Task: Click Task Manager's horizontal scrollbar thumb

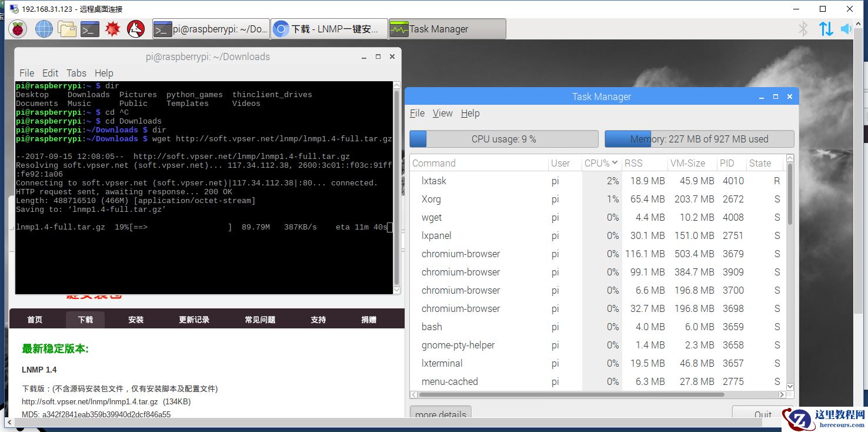Action: [x=570, y=395]
